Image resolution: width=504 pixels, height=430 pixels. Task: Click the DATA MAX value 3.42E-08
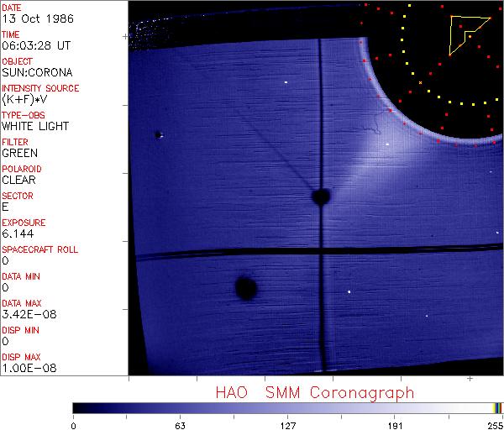tap(25, 315)
